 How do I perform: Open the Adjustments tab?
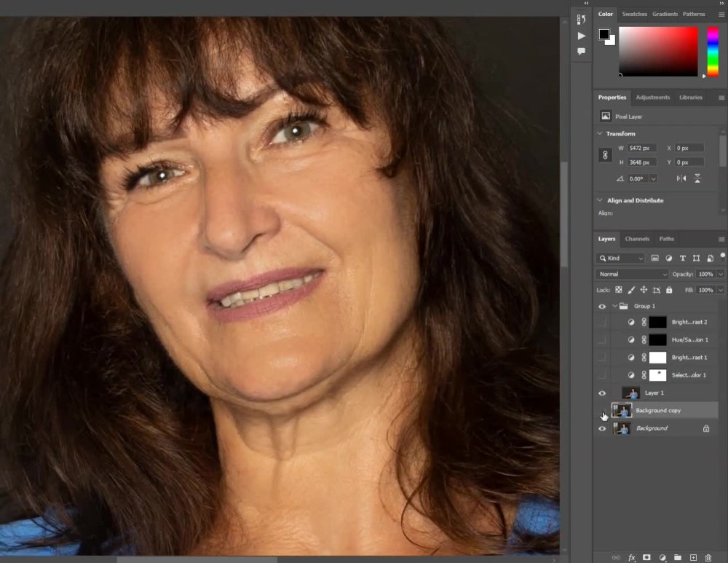pos(653,98)
